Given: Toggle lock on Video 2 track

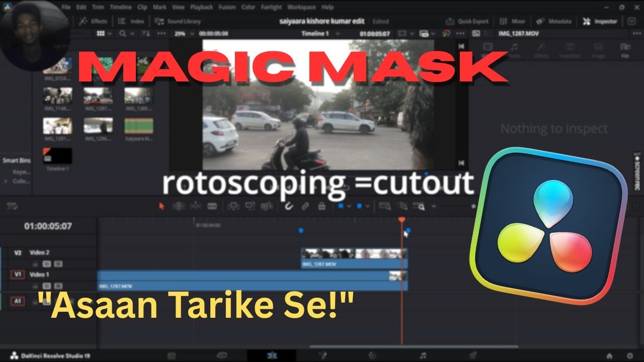Looking at the screenshot, I should tap(35, 263).
